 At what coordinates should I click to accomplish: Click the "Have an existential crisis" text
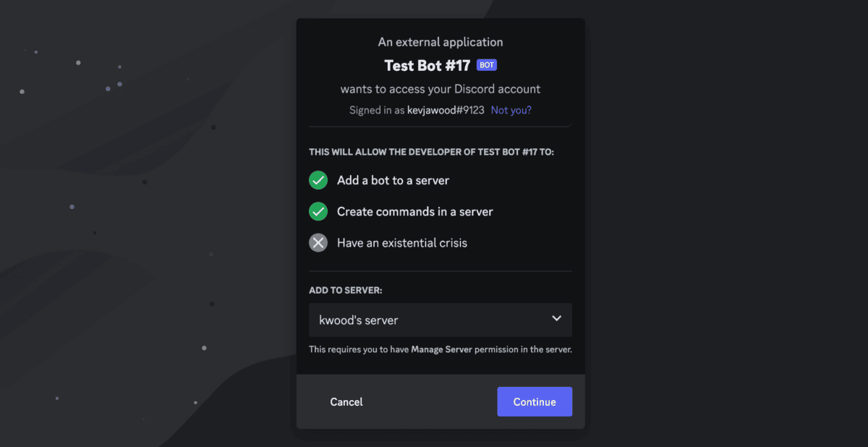(x=402, y=243)
